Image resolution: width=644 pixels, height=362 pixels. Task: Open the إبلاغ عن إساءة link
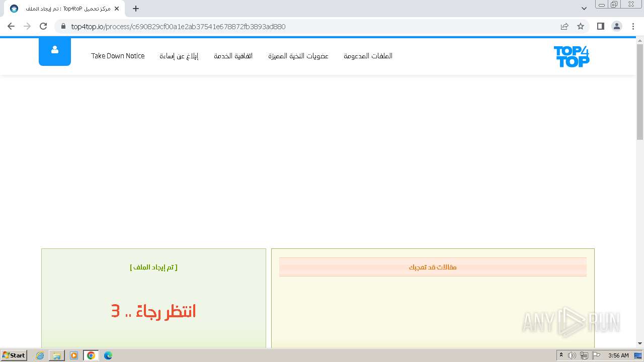pyautogui.click(x=179, y=56)
